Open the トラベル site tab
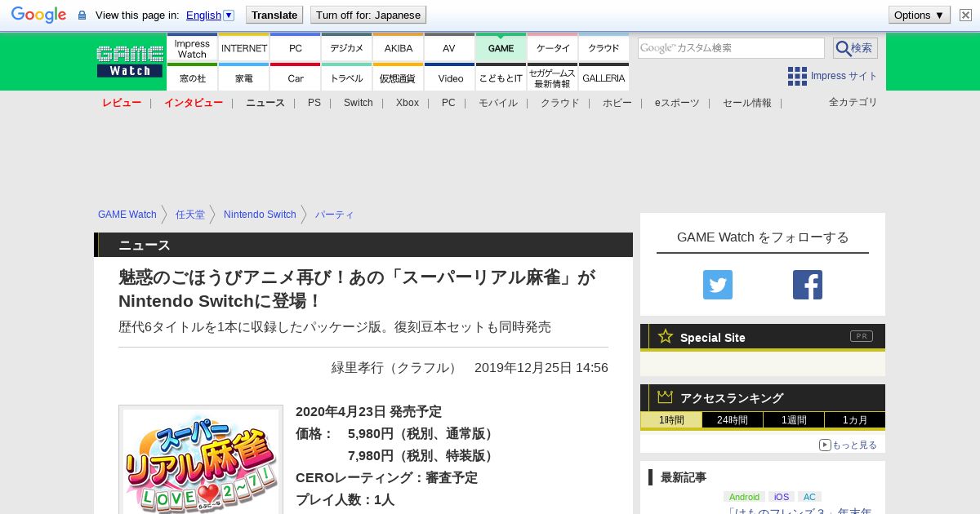 click(347, 78)
